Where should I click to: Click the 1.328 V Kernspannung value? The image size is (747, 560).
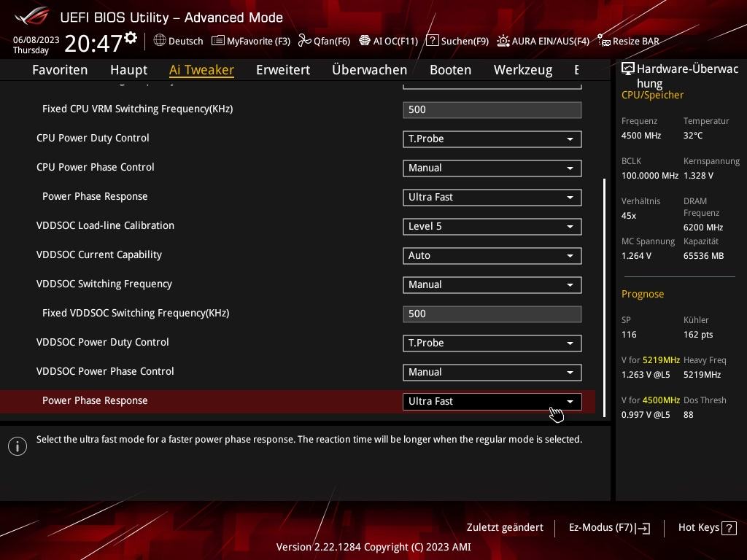pos(698,176)
